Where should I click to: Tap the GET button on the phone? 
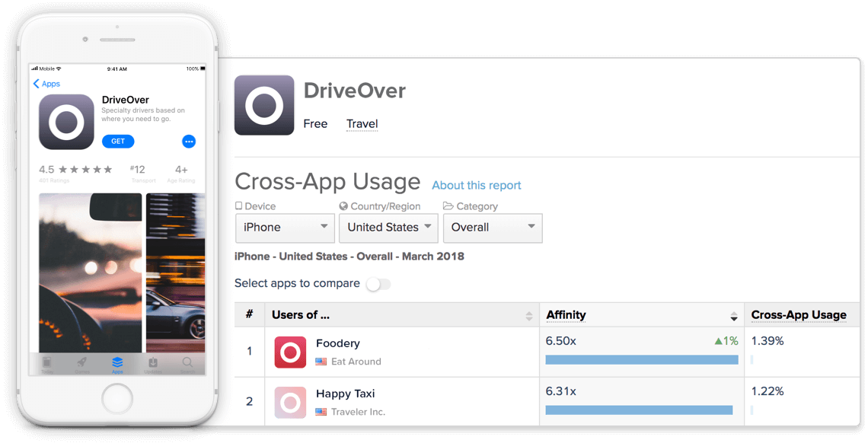[118, 142]
